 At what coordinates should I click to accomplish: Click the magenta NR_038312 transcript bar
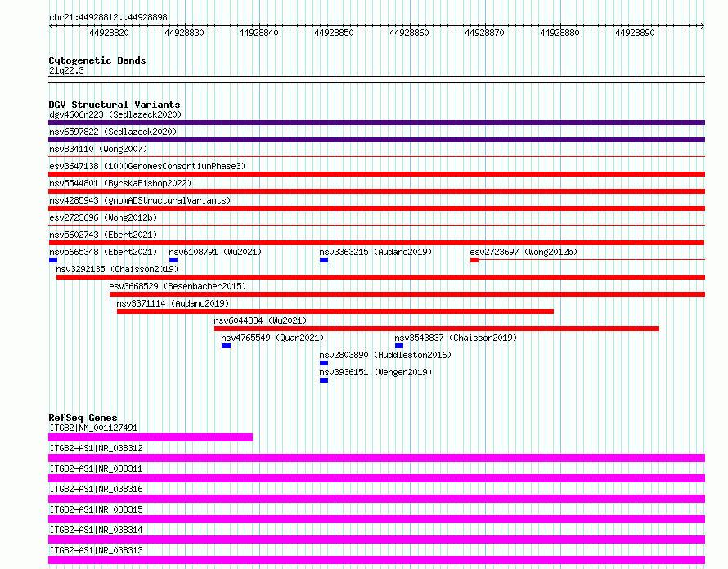(376, 458)
